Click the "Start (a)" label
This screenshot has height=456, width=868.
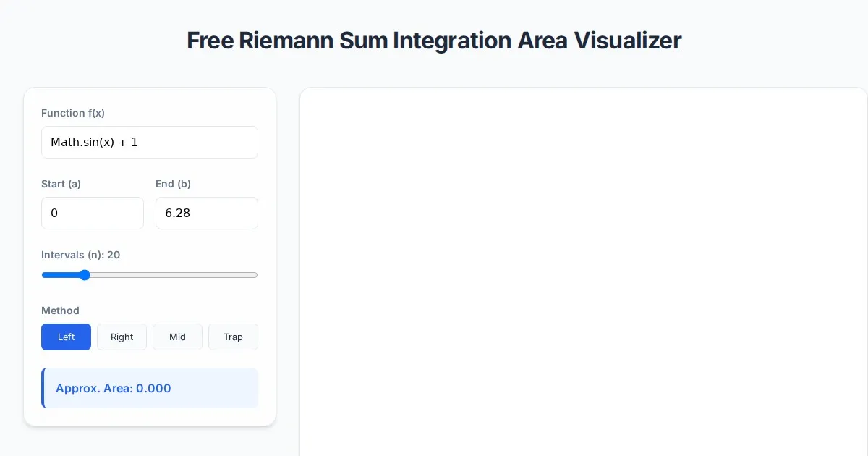61,184
